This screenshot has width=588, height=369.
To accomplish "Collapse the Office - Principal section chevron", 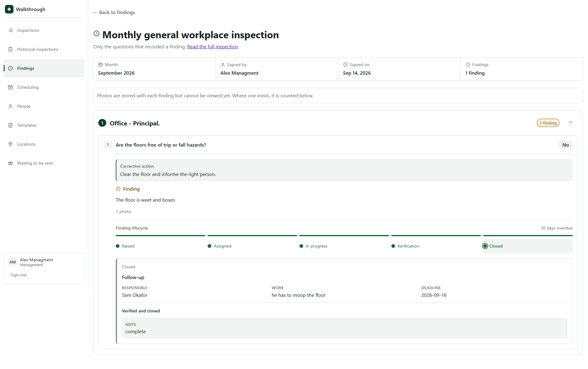I will pos(571,122).
